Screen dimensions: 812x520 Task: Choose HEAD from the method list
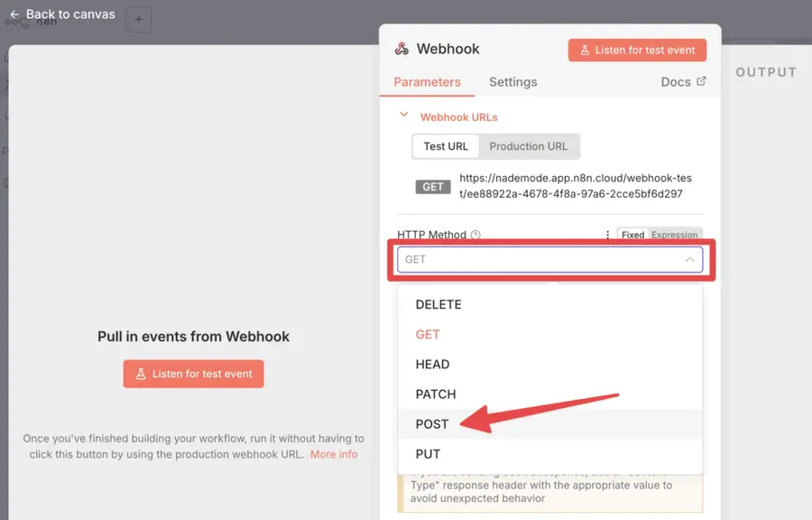pyautogui.click(x=550, y=365)
